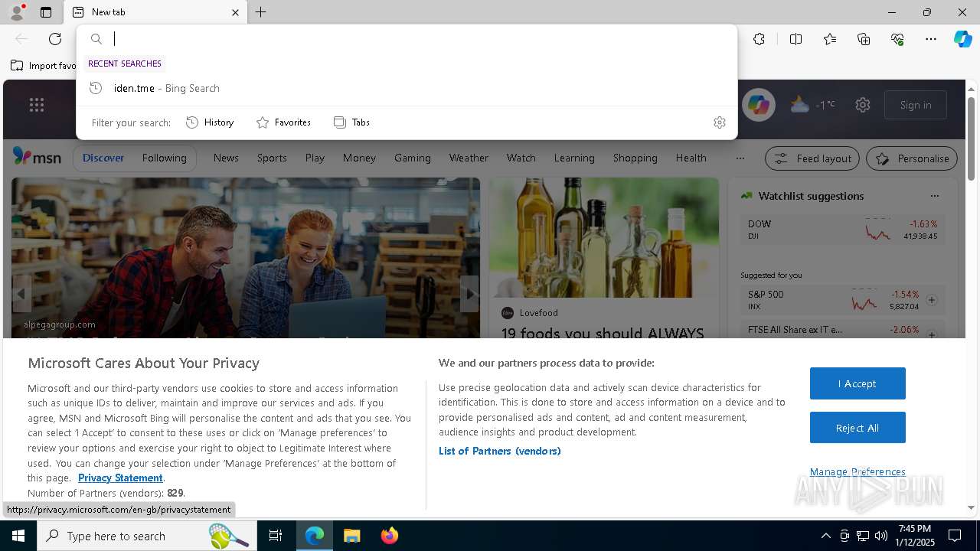
Task: Filter search by Tabs
Action: pyautogui.click(x=352, y=122)
